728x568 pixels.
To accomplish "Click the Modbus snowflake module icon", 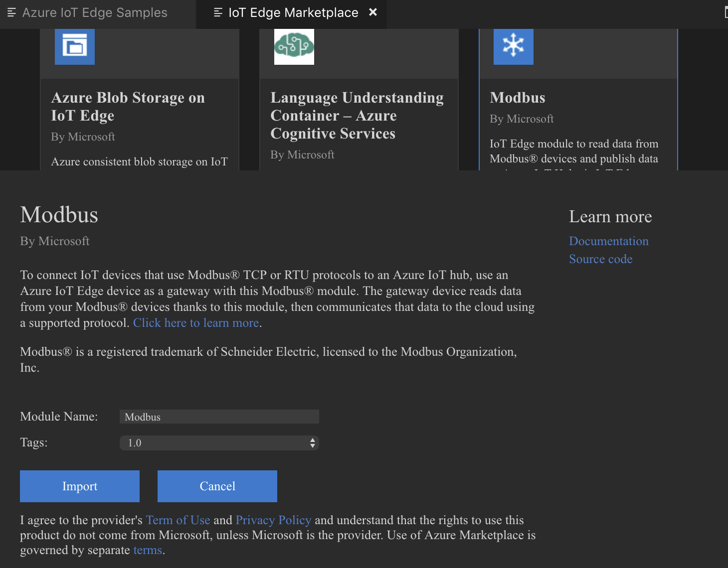I will click(513, 46).
